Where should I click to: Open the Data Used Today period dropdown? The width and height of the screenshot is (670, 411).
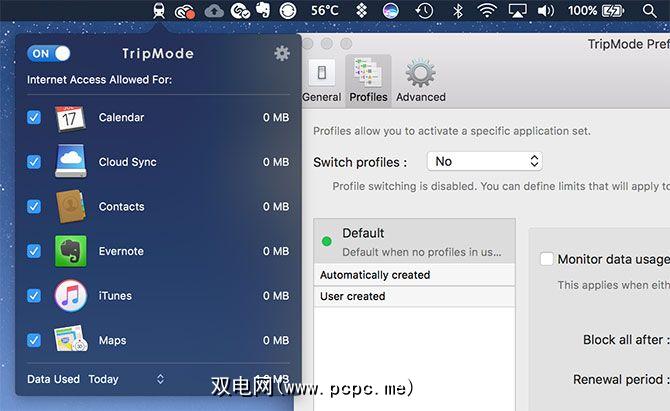(126, 379)
